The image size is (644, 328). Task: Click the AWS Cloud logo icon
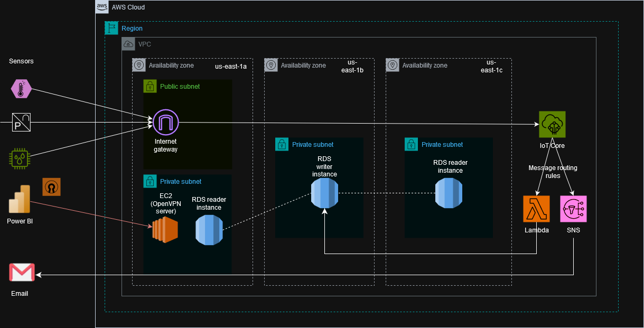pyautogui.click(x=102, y=7)
